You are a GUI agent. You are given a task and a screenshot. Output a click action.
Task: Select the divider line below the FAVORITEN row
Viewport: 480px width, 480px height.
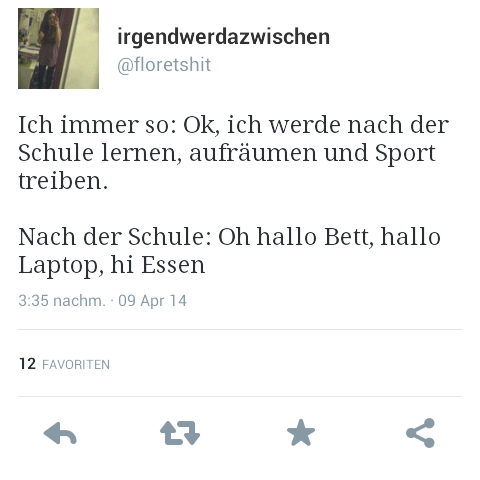click(240, 397)
